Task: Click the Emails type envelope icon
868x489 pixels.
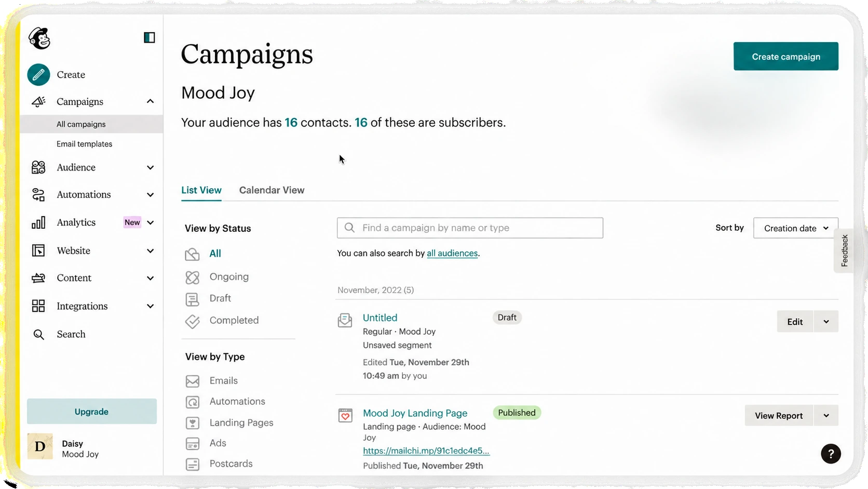Action: click(192, 381)
